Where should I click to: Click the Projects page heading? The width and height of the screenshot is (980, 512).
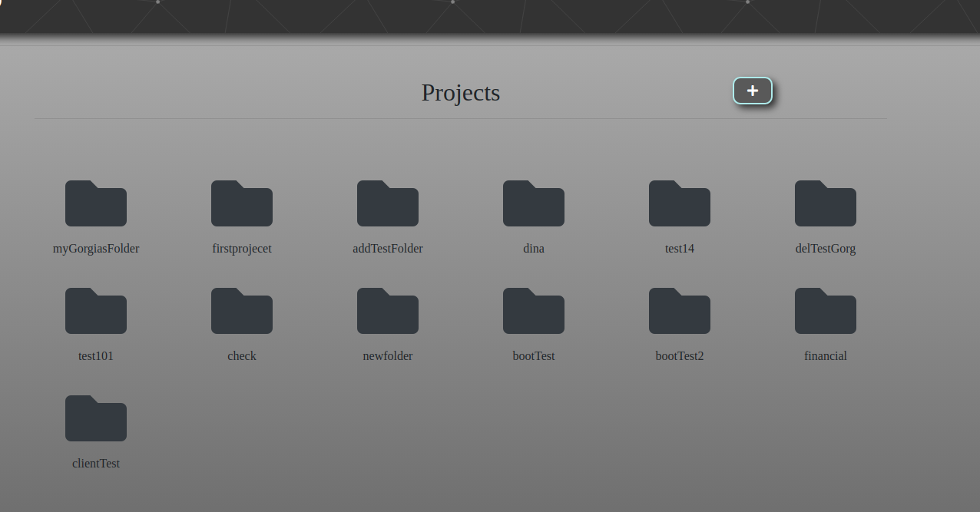click(x=461, y=93)
